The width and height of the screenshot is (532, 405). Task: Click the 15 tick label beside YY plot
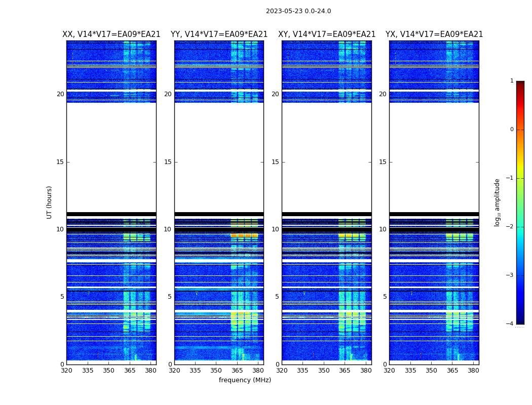[167, 162]
